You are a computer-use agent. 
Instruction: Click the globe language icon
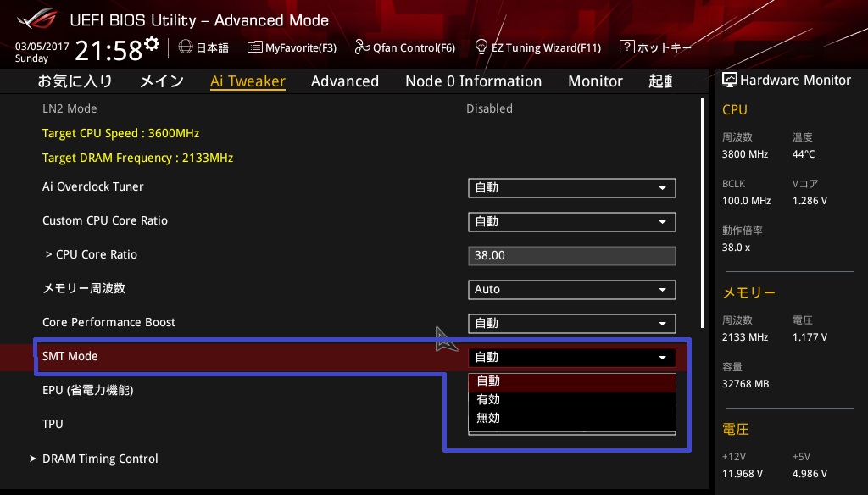[x=186, y=47]
